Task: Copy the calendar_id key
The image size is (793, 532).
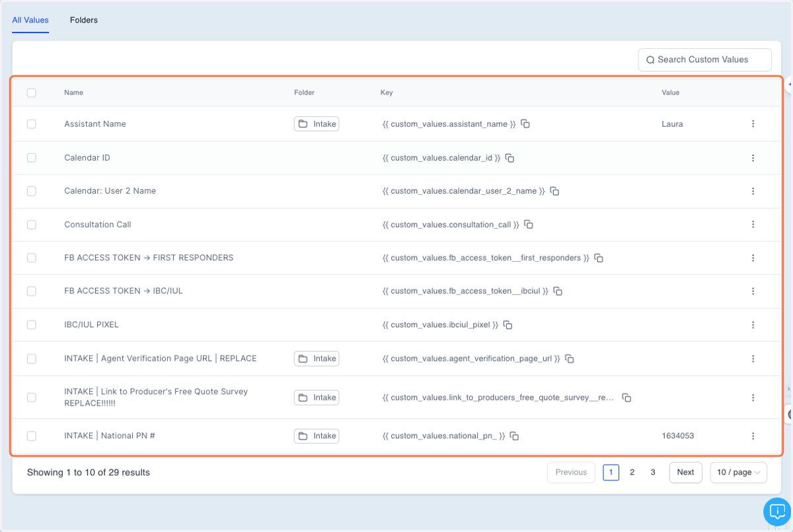Action: point(510,158)
